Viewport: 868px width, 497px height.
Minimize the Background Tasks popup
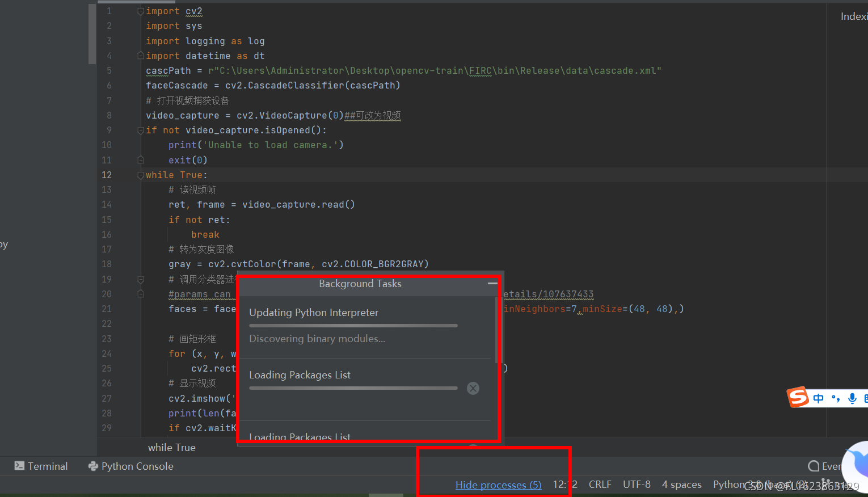click(492, 283)
